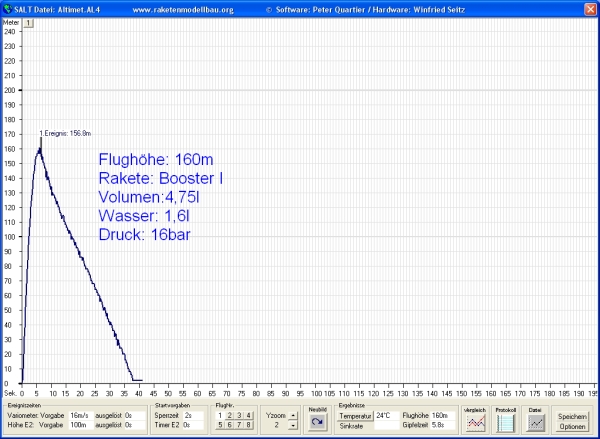Viewport: 600px width, 439px height.
Task: Click the Sinkrate button
Action: [355, 426]
